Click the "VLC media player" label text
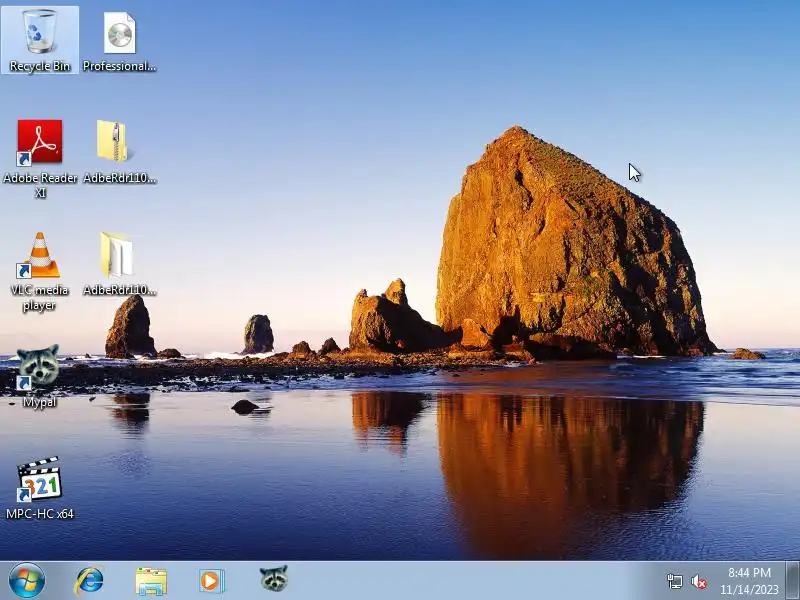800x600 pixels. coord(39,297)
